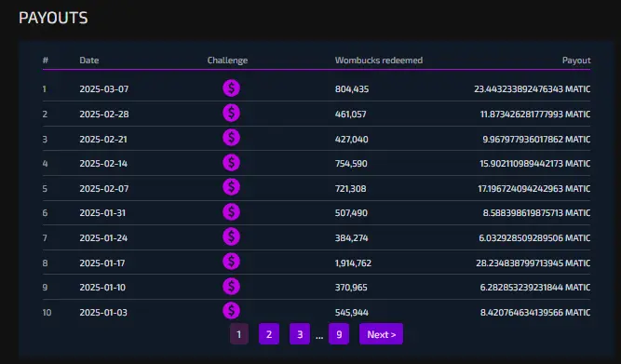621x364 pixels.
Task: Select current page 1 button
Action: (x=239, y=334)
